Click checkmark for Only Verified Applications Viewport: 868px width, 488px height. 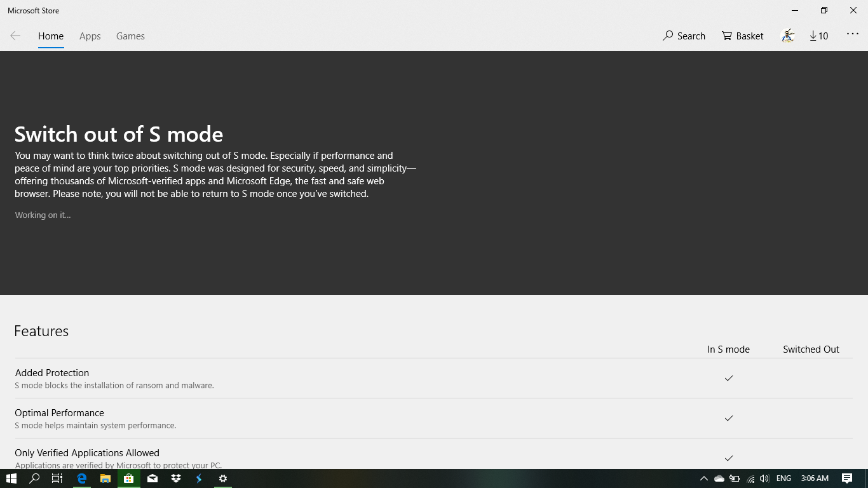click(729, 458)
